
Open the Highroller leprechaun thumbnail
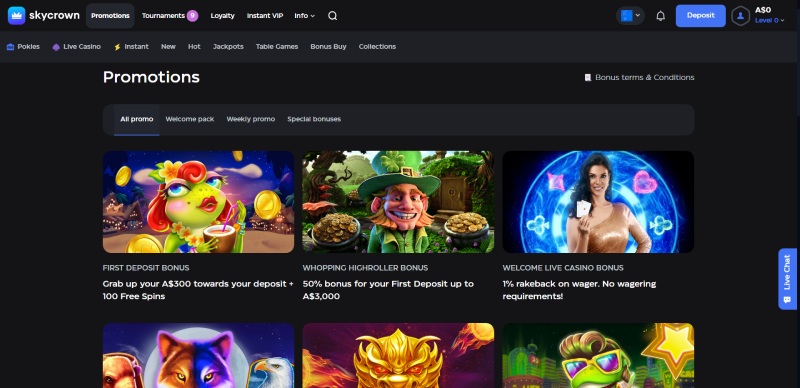tap(398, 202)
